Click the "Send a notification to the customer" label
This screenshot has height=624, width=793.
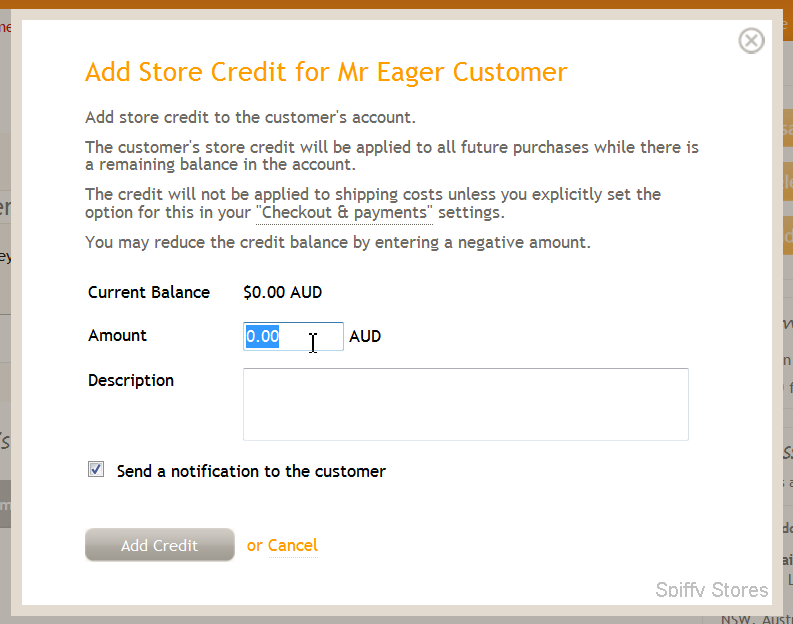251,471
